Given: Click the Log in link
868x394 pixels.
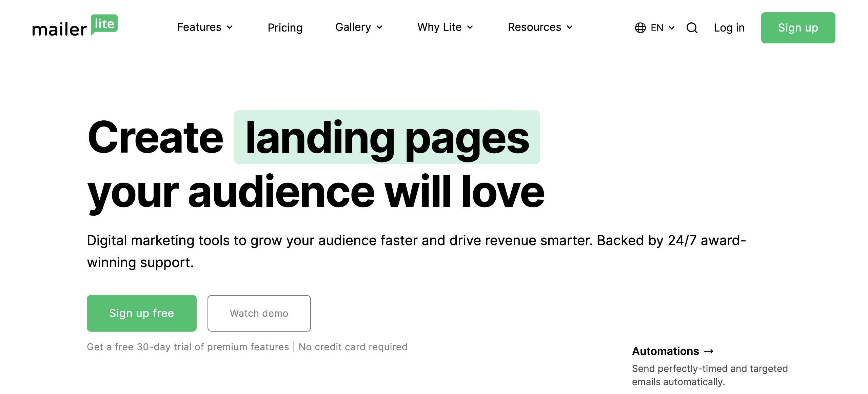Looking at the screenshot, I should coord(729,28).
